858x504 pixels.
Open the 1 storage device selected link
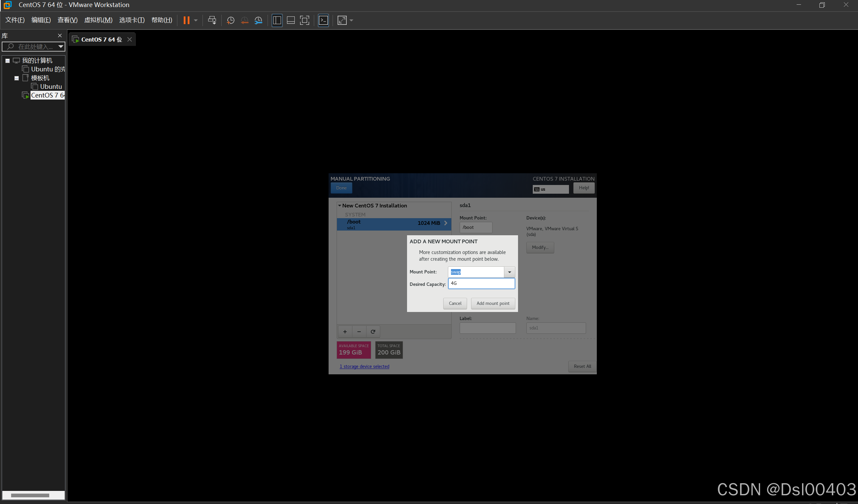click(x=364, y=367)
